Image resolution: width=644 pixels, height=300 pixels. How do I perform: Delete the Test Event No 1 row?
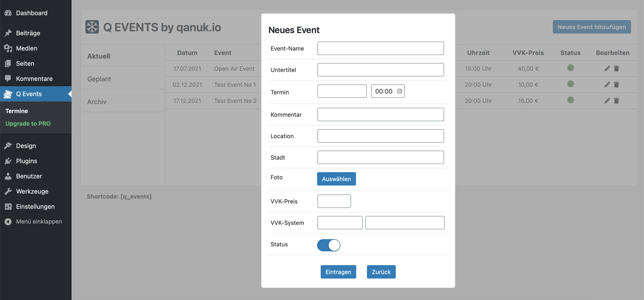click(616, 85)
